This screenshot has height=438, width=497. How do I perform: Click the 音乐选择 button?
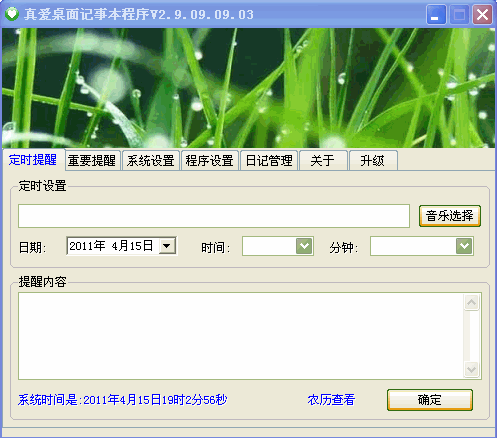coord(450,216)
